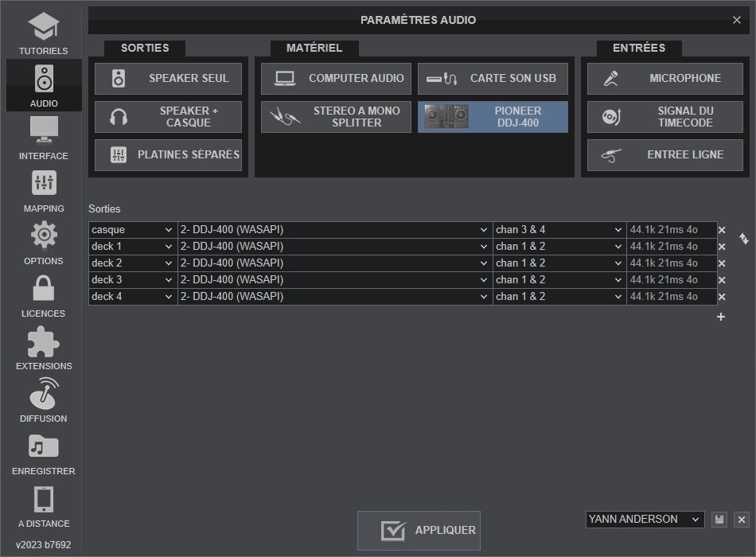Image resolution: width=756 pixels, height=557 pixels.
Task: Switch to the Options settings tab
Action: (43, 243)
